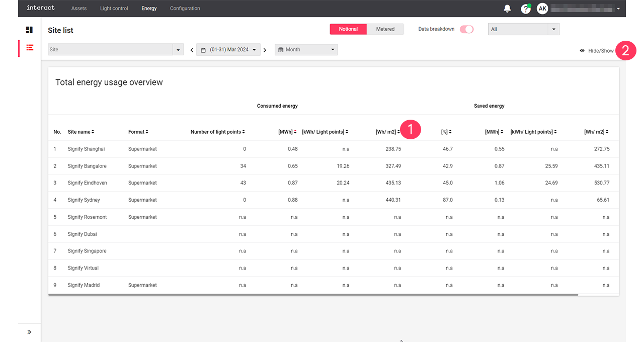Open the All filter dropdown
644x352 pixels.
tap(553, 29)
